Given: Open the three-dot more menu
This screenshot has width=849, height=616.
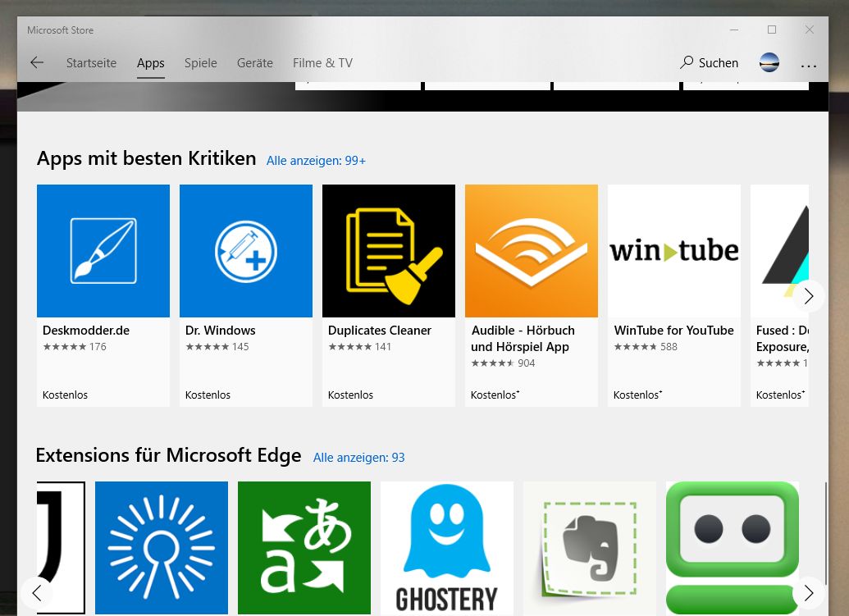Looking at the screenshot, I should click(x=808, y=66).
